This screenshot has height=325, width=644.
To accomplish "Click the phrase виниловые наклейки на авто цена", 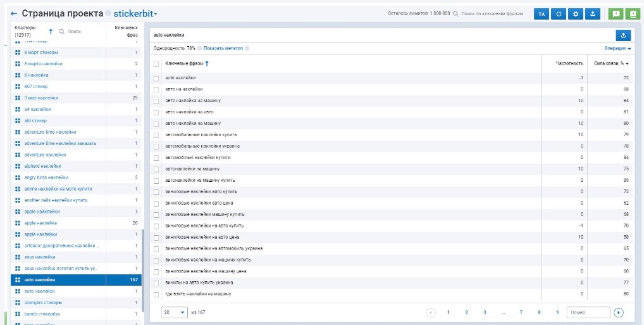I will pyautogui.click(x=202, y=238).
